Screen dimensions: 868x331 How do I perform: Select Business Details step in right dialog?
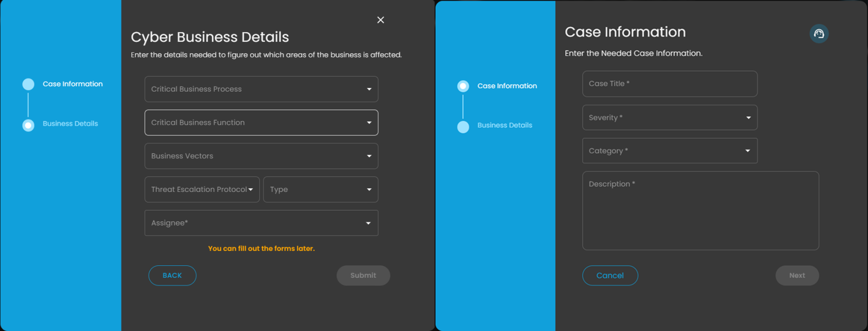(504, 125)
